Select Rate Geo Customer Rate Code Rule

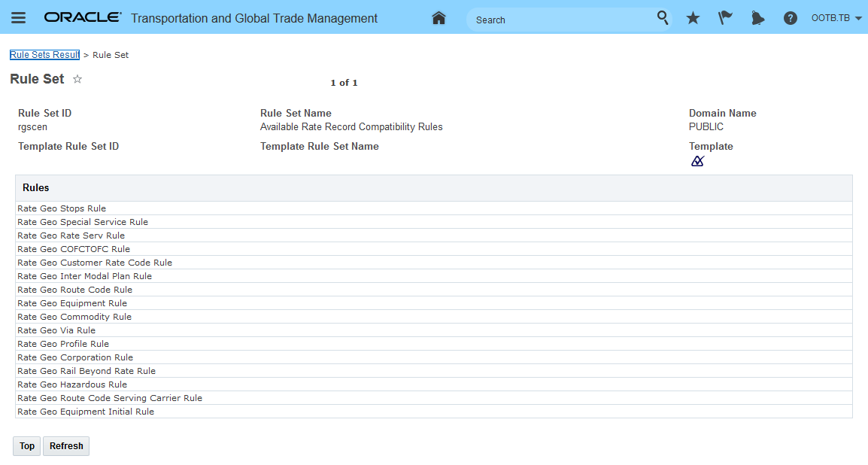pos(434,263)
